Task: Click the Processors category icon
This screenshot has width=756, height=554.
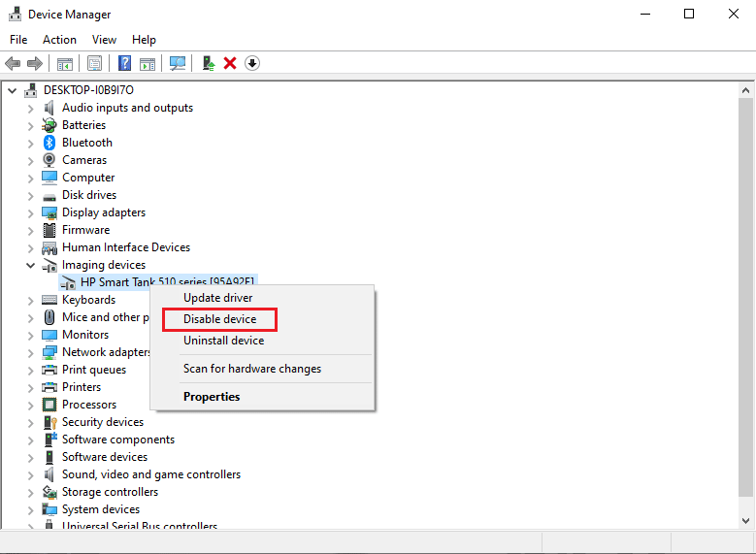Action: click(x=49, y=404)
